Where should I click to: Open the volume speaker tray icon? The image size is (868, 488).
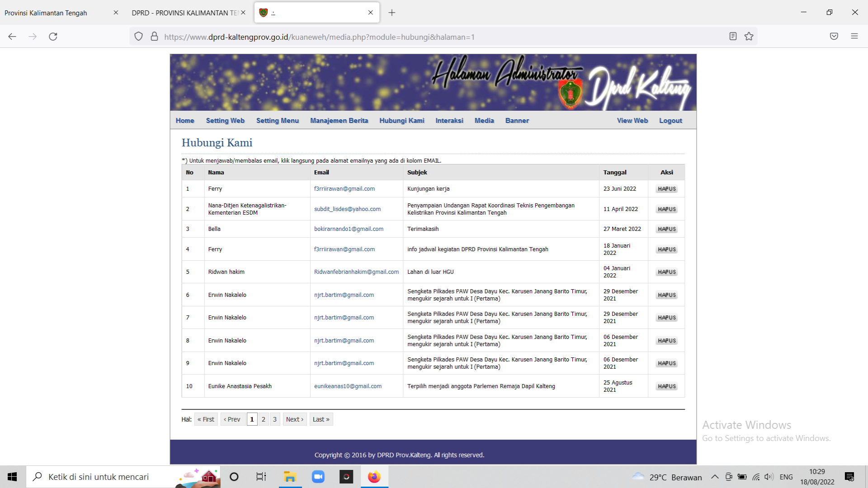(x=769, y=477)
